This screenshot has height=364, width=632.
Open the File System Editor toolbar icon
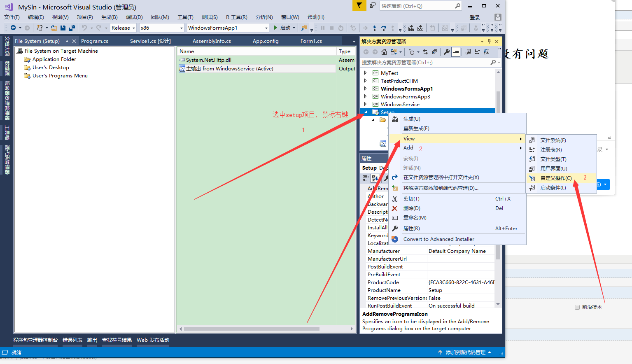click(x=468, y=52)
